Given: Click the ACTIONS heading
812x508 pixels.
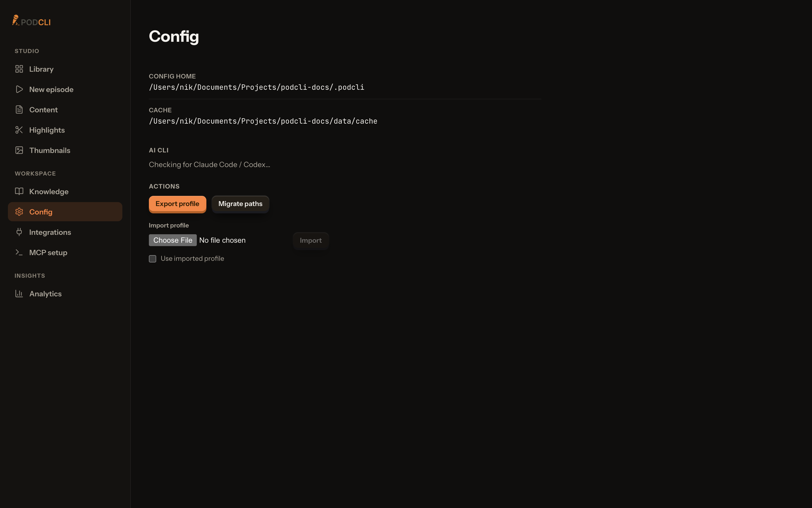Looking at the screenshot, I should pyautogui.click(x=164, y=187).
